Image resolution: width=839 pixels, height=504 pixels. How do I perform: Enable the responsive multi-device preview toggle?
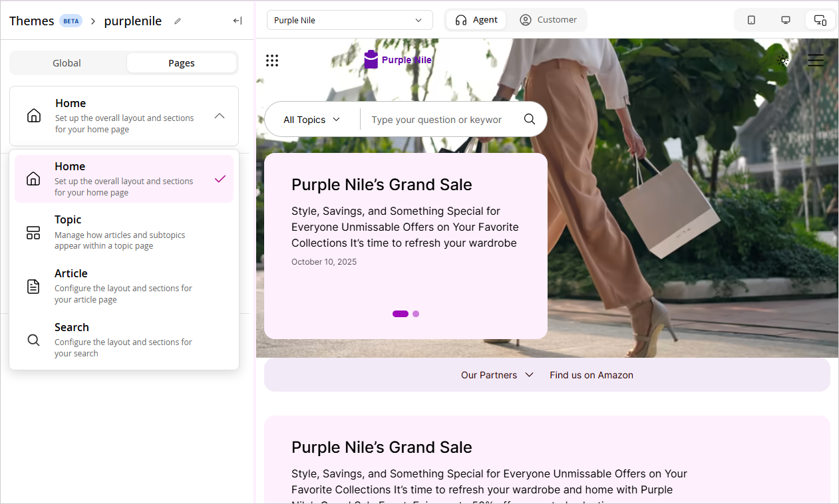(820, 20)
